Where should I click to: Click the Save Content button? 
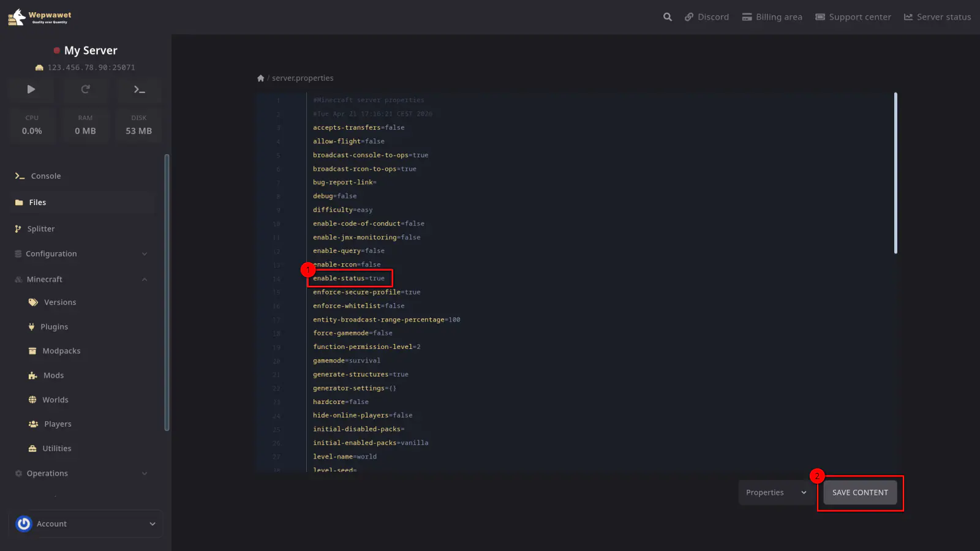point(859,493)
